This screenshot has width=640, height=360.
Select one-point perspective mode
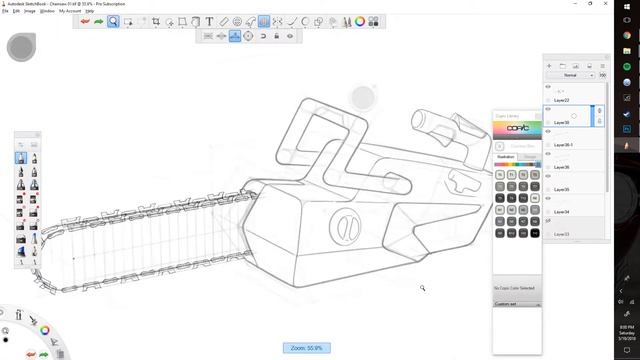click(x=208, y=36)
